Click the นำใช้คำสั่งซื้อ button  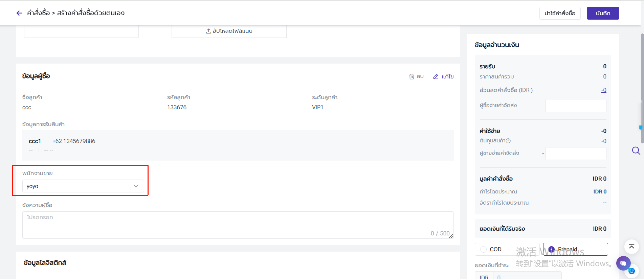point(560,13)
